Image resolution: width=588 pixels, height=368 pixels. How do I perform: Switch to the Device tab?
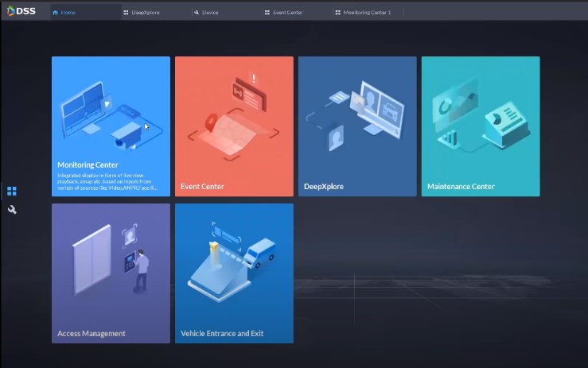pyautogui.click(x=210, y=13)
